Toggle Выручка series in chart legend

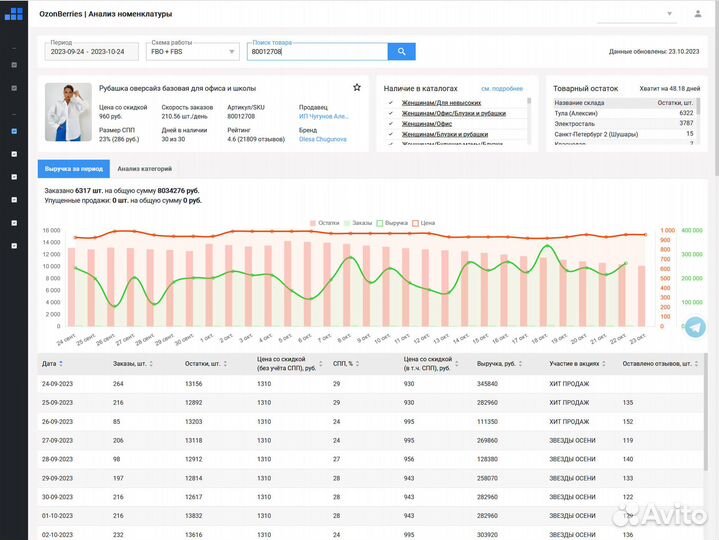[393, 223]
